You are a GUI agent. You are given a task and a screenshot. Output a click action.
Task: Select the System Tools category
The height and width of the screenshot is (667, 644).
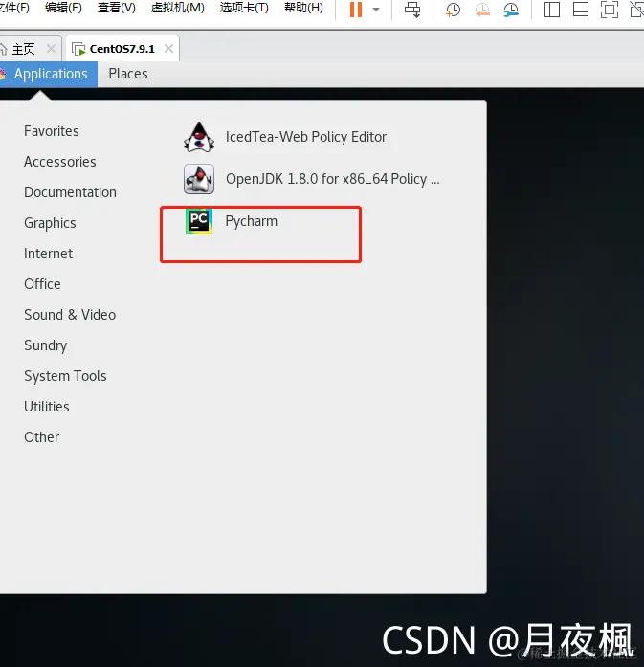coord(65,376)
